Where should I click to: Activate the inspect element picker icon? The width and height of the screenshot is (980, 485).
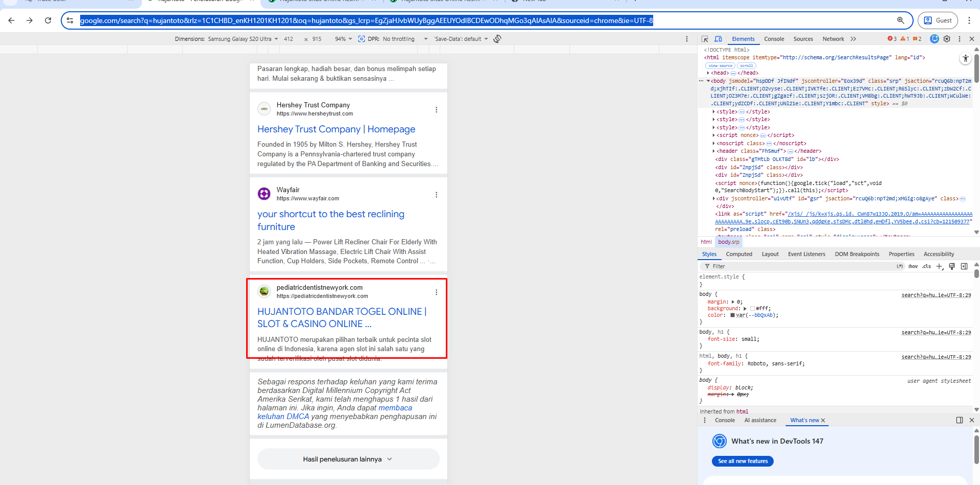(705, 39)
